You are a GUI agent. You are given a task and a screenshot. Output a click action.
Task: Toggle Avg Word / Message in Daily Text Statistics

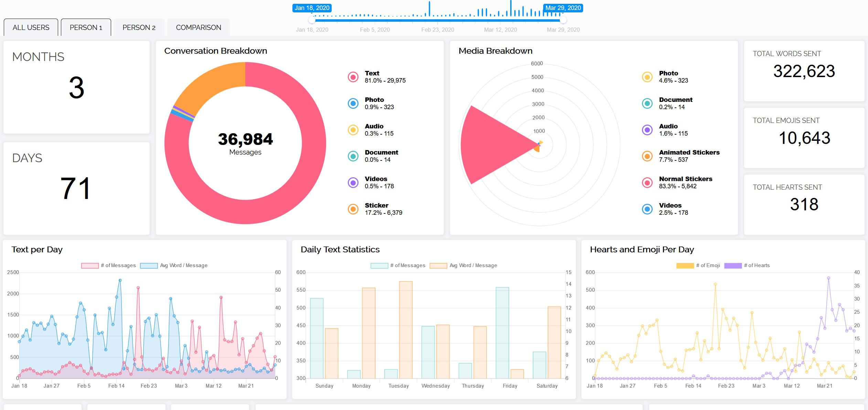point(438,265)
